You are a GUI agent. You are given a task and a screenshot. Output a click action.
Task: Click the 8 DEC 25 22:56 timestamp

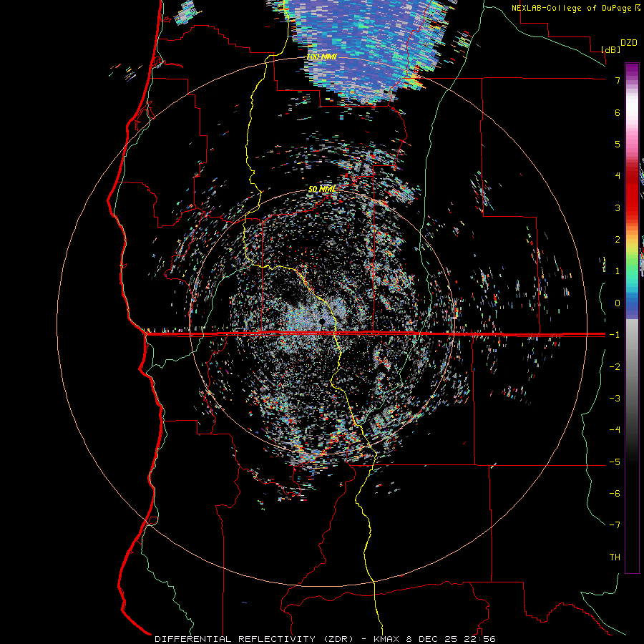pos(452,639)
